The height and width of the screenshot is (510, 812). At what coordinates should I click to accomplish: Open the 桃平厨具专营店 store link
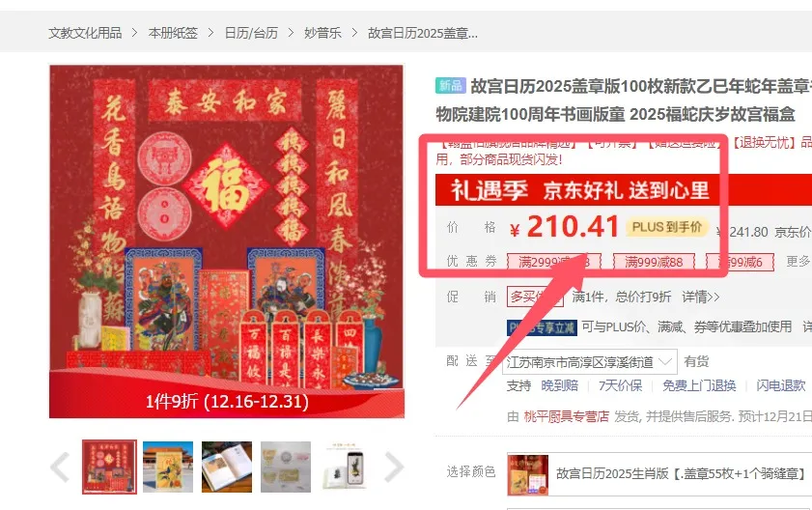[x=566, y=416]
